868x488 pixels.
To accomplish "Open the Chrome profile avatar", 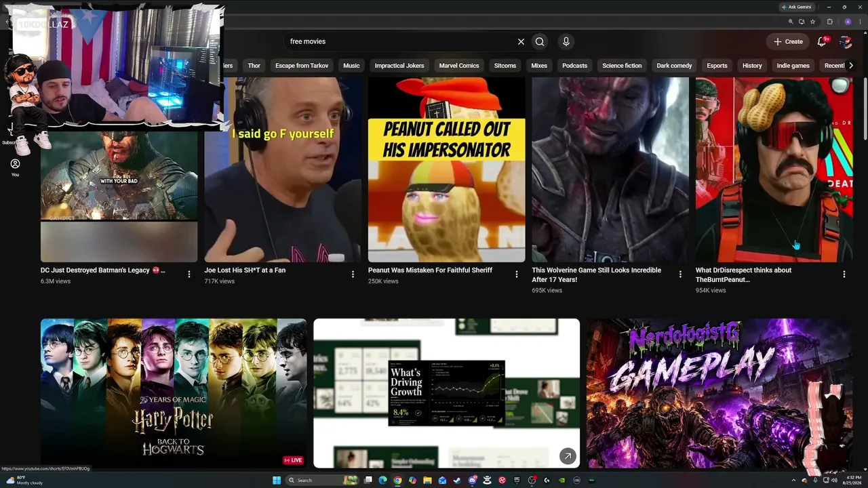I will tap(848, 22).
